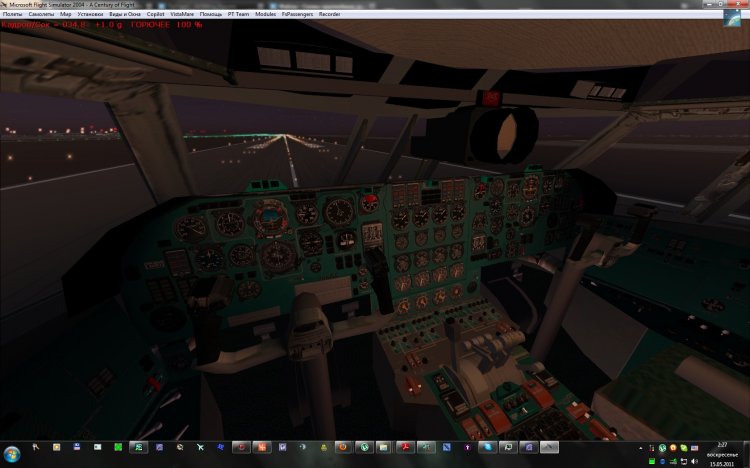
Task: Open the Полеты menu
Action: point(12,16)
